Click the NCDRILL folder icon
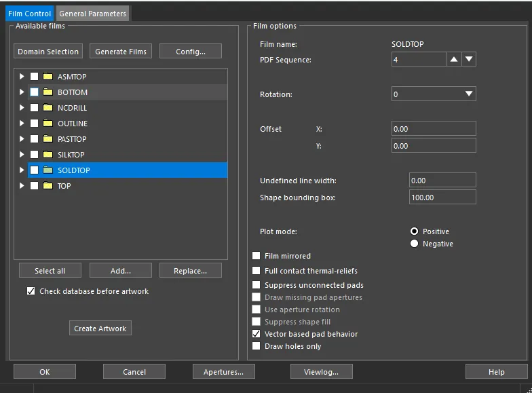 [47, 107]
